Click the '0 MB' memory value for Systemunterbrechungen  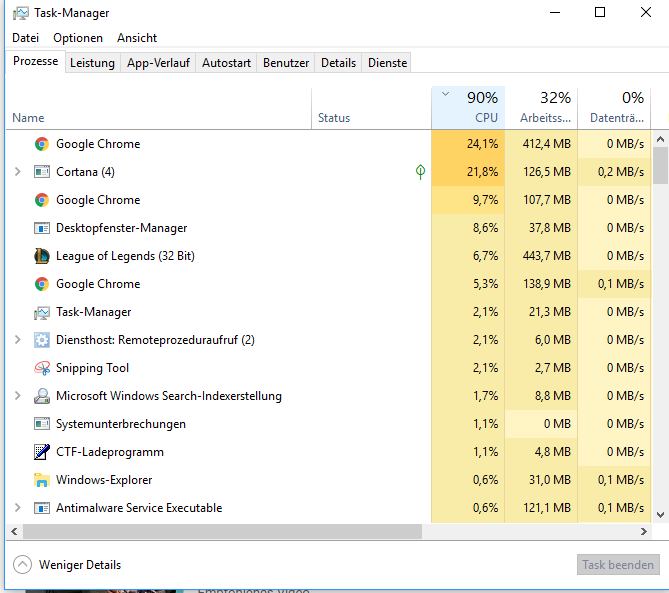[x=558, y=424]
